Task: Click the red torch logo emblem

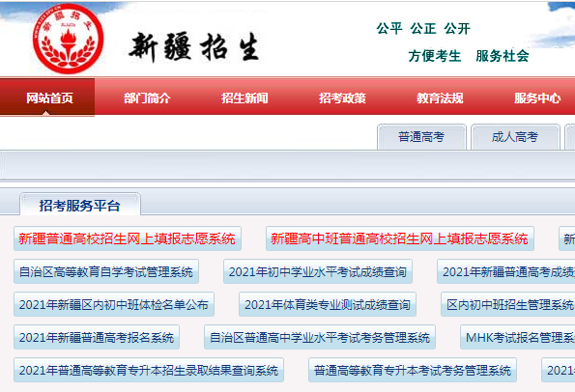Action: point(68,39)
